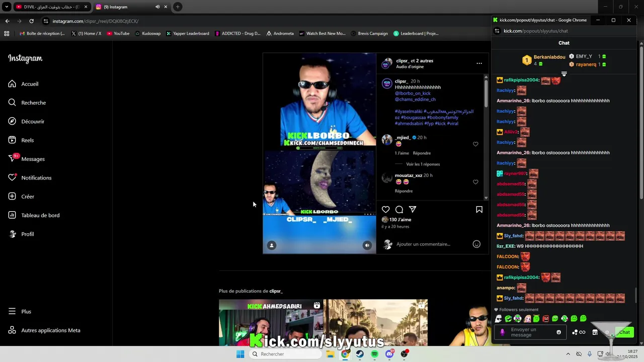Open Notifications in Instagram sidebar

(x=30, y=178)
